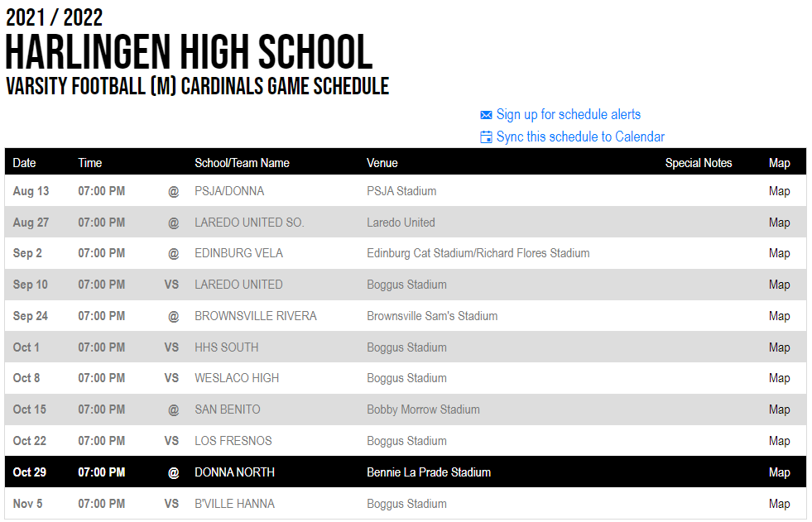Click the envelope icon for schedule alerts

coord(486,115)
